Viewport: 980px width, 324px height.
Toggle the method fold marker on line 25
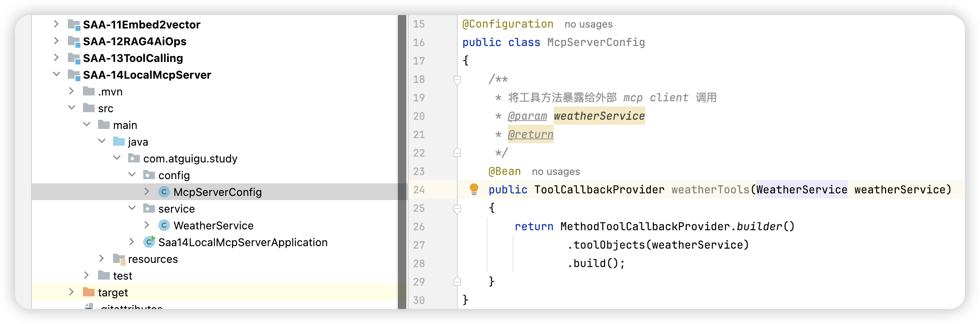(x=457, y=208)
